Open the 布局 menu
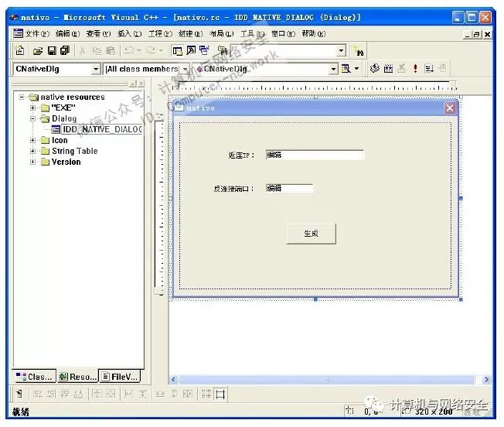 pyautogui.click(x=221, y=33)
